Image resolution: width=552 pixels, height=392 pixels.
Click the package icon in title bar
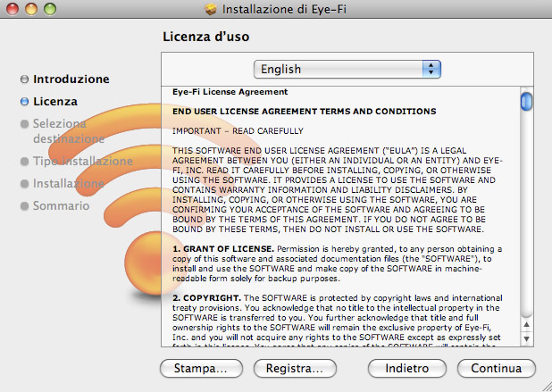tap(211, 9)
